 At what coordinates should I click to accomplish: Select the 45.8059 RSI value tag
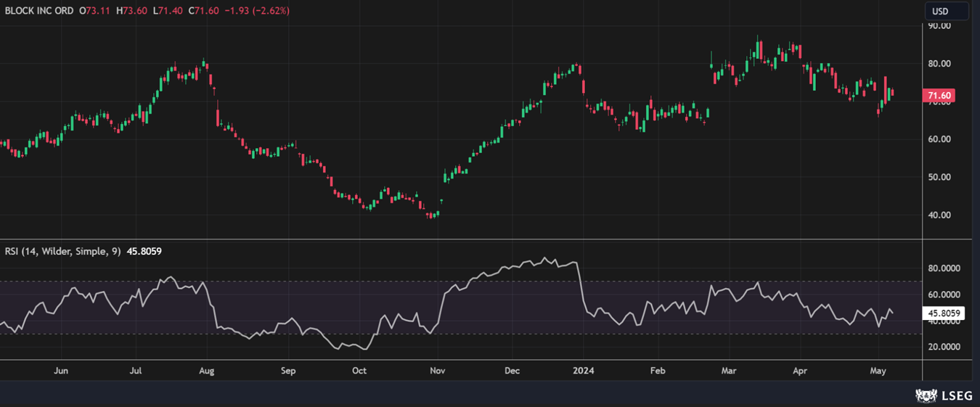(x=942, y=313)
